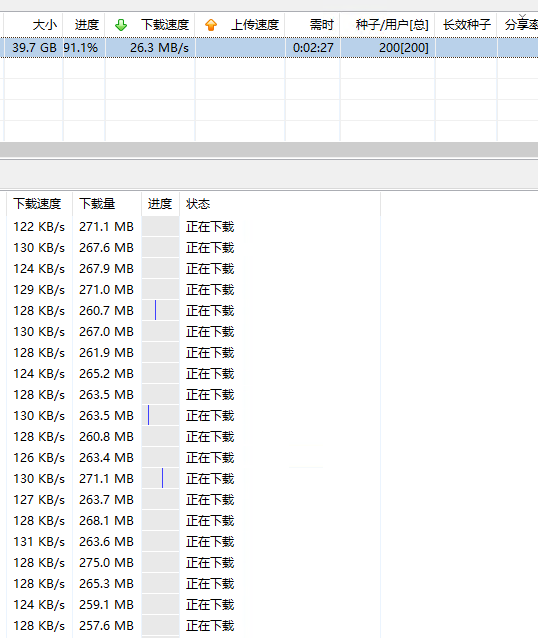Click the 91.1% progress cell

point(81,48)
